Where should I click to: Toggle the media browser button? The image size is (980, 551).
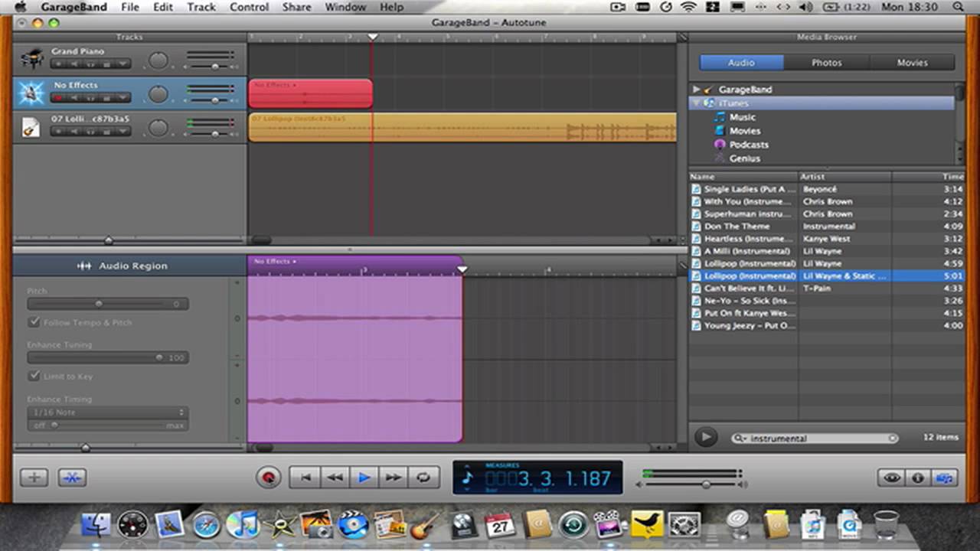point(945,478)
